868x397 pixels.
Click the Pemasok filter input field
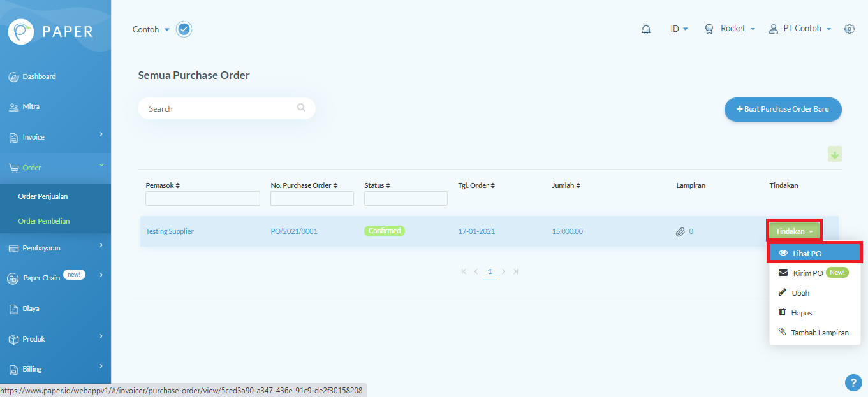coord(203,199)
